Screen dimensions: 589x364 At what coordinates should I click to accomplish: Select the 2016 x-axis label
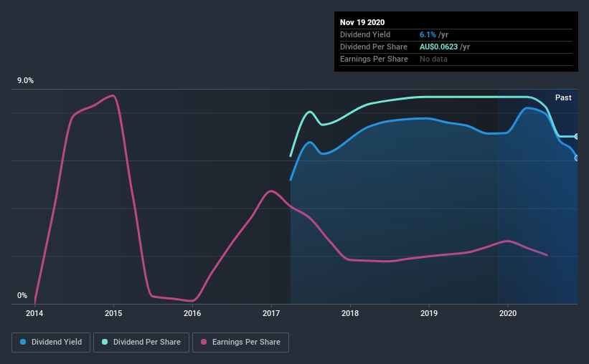coord(192,313)
